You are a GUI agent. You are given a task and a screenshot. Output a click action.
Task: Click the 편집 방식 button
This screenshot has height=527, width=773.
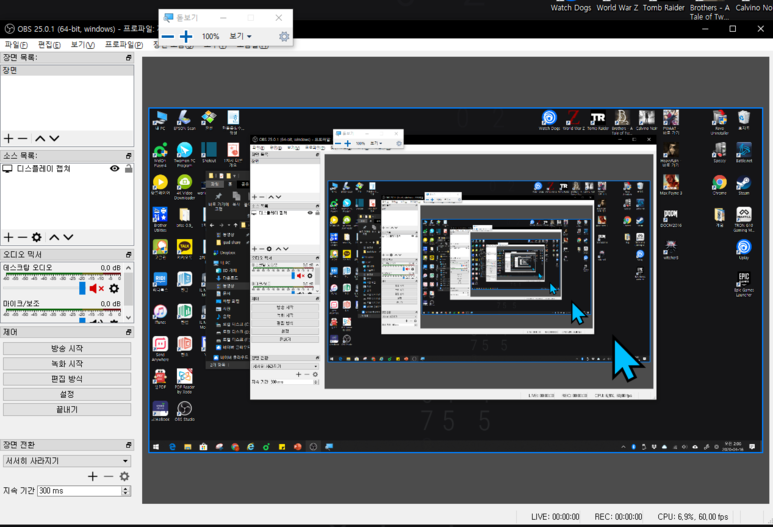click(x=67, y=379)
